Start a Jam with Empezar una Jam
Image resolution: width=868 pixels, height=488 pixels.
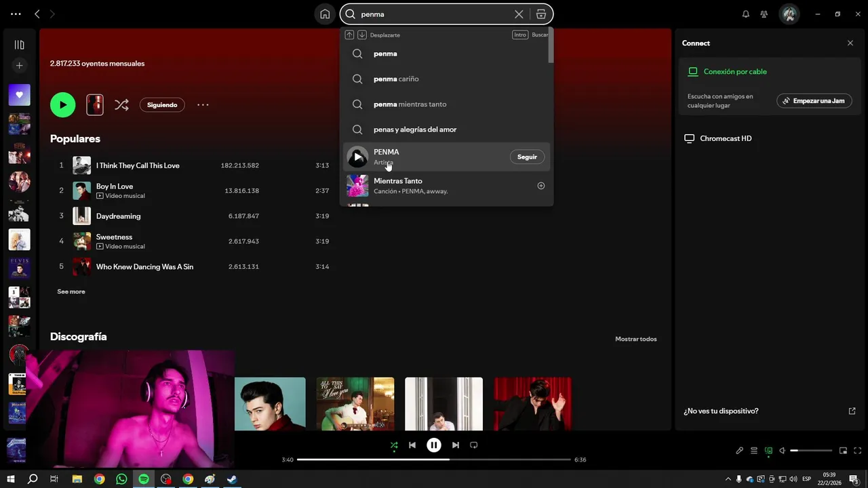point(814,101)
